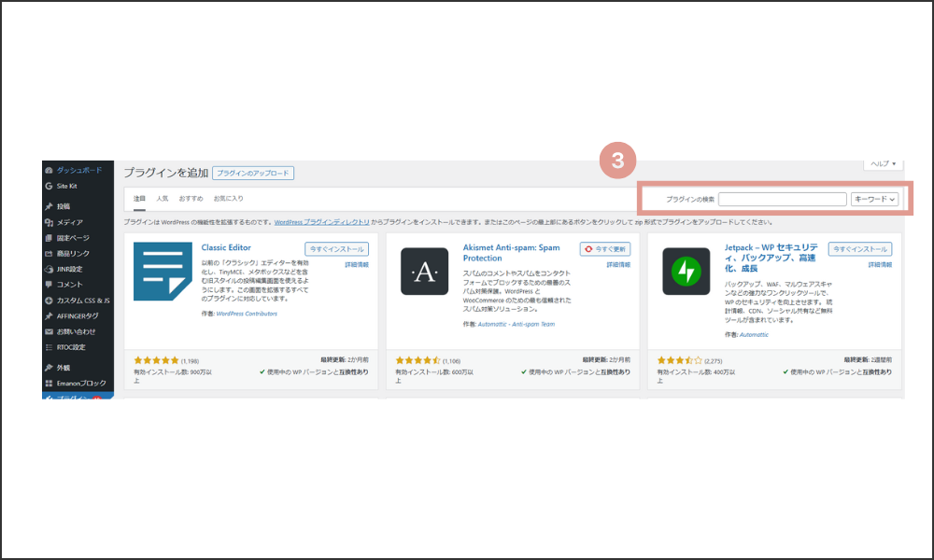Click the RTOC設定 list icon

click(49, 347)
